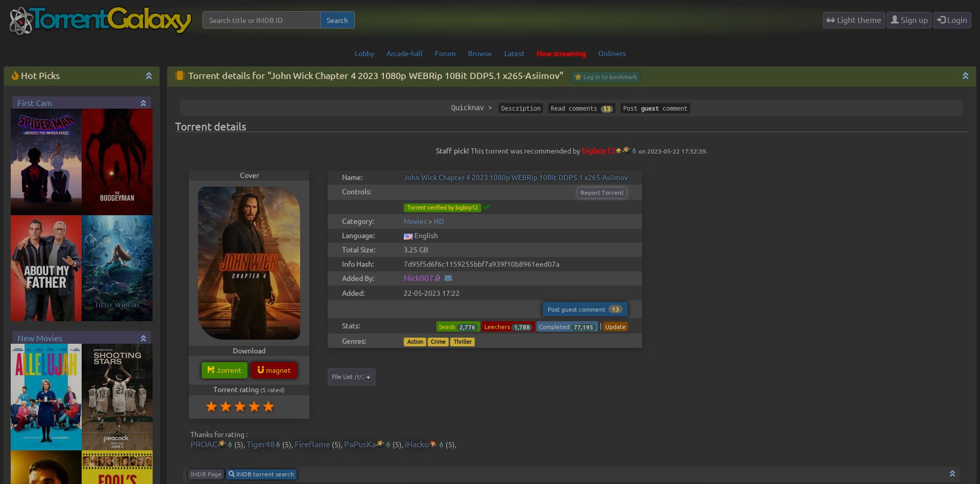980x484 pixels.
Task: Click Log in to bookmark star button
Action: coord(606,77)
